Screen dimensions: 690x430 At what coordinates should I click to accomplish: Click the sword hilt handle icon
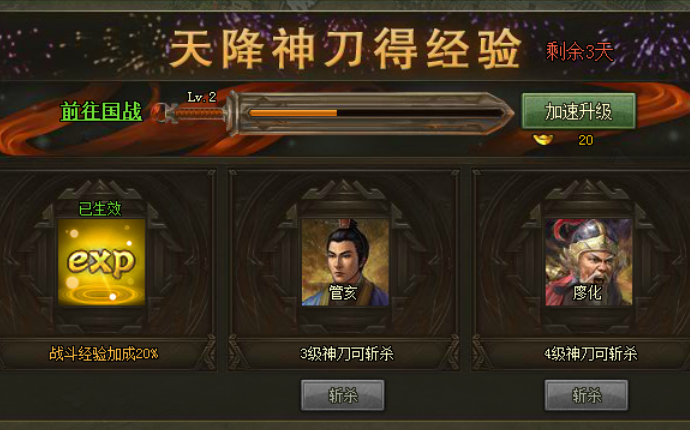click(198, 114)
